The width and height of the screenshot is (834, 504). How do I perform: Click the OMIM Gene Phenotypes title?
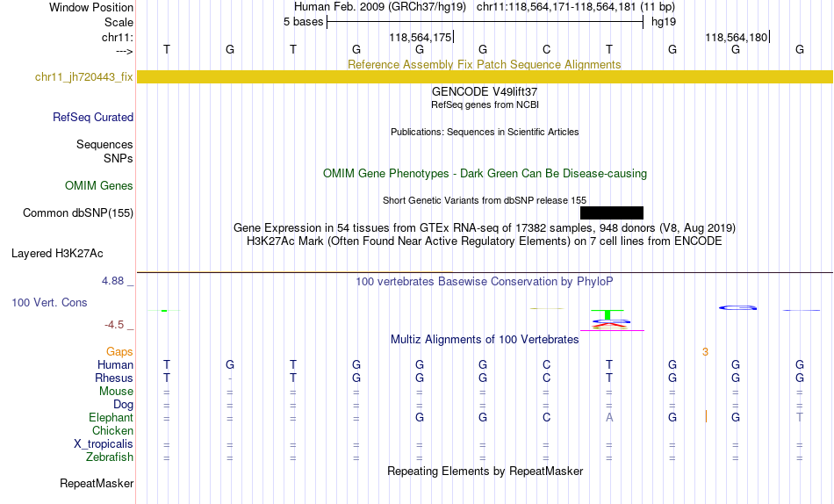click(485, 174)
